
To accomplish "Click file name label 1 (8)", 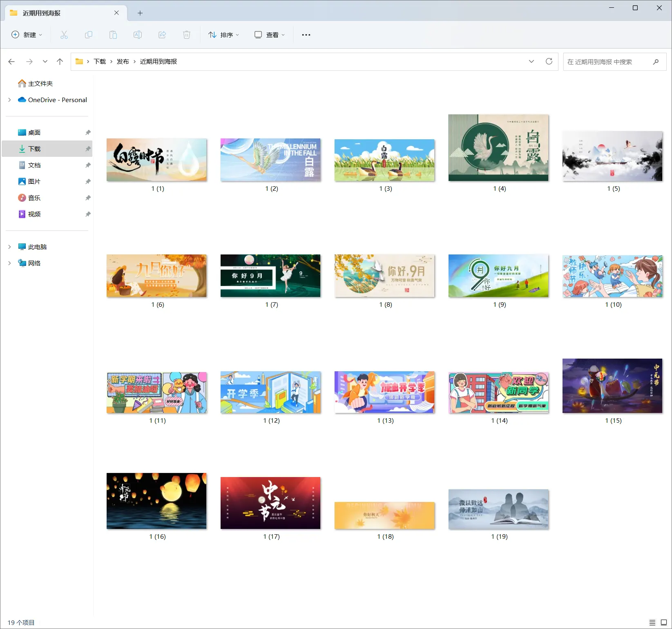I will pyautogui.click(x=386, y=305).
